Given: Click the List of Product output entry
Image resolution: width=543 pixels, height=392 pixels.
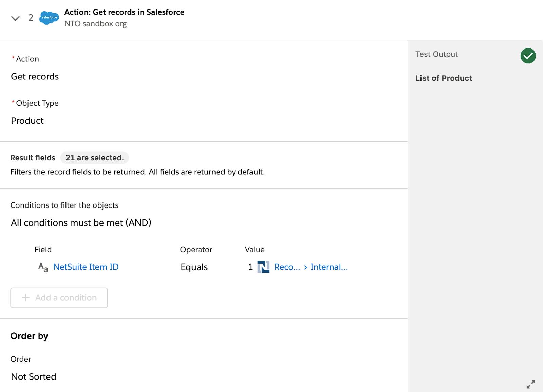Looking at the screenshot, I should [444, 78].
